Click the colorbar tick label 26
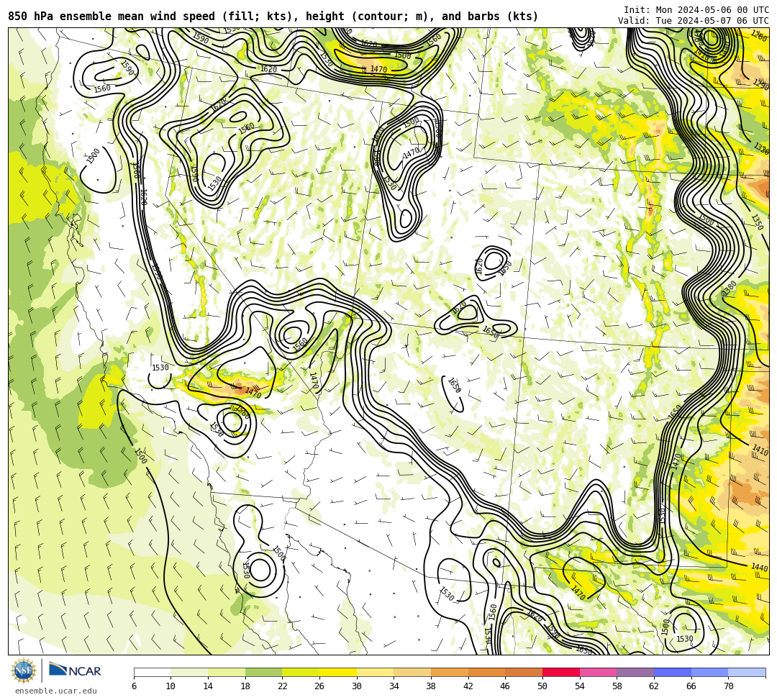The image size is (777, 700). coord(319,686)
